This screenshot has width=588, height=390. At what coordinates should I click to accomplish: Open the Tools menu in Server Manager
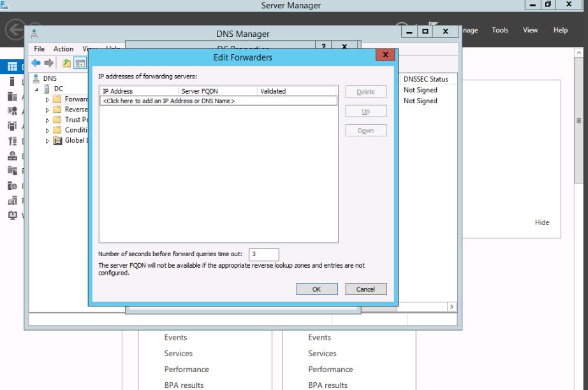click(500, 30)
